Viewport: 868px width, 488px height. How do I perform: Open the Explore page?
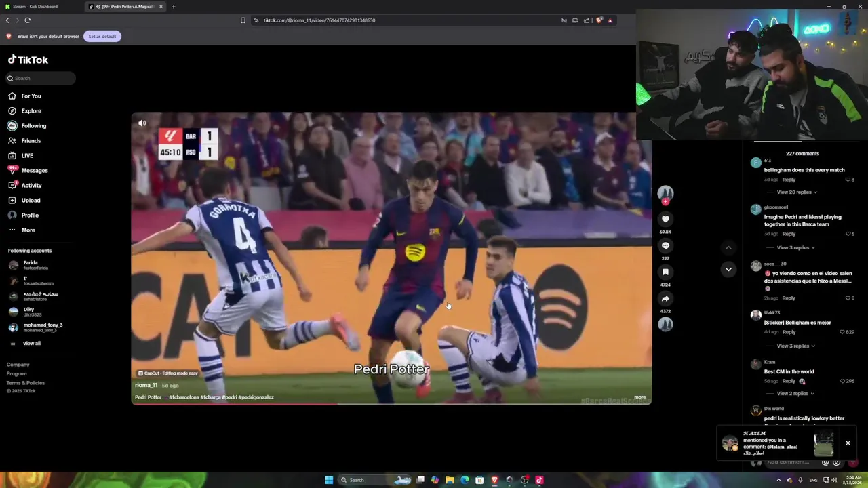coord(31,111)
